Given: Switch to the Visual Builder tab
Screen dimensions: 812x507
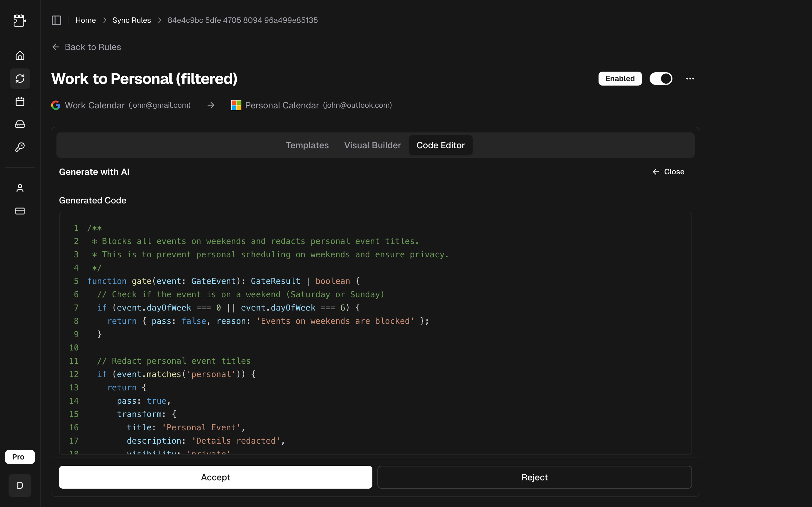Looking at the screenshot, I should pyautogui.click(x=372, y=145).
